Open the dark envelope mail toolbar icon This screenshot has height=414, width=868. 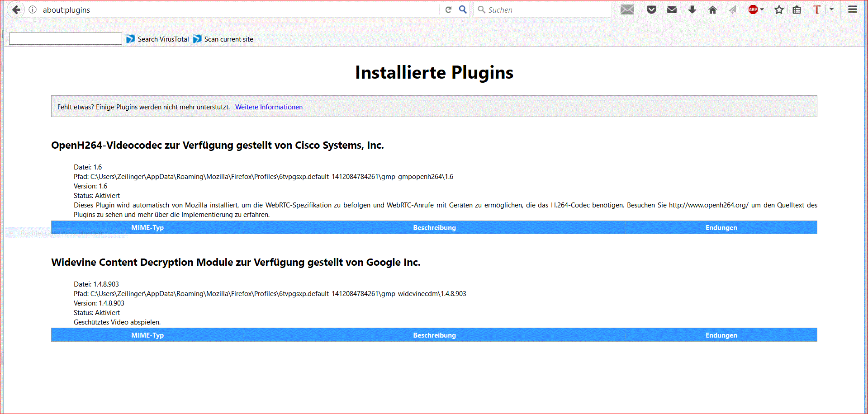click(x=672, y=9)
